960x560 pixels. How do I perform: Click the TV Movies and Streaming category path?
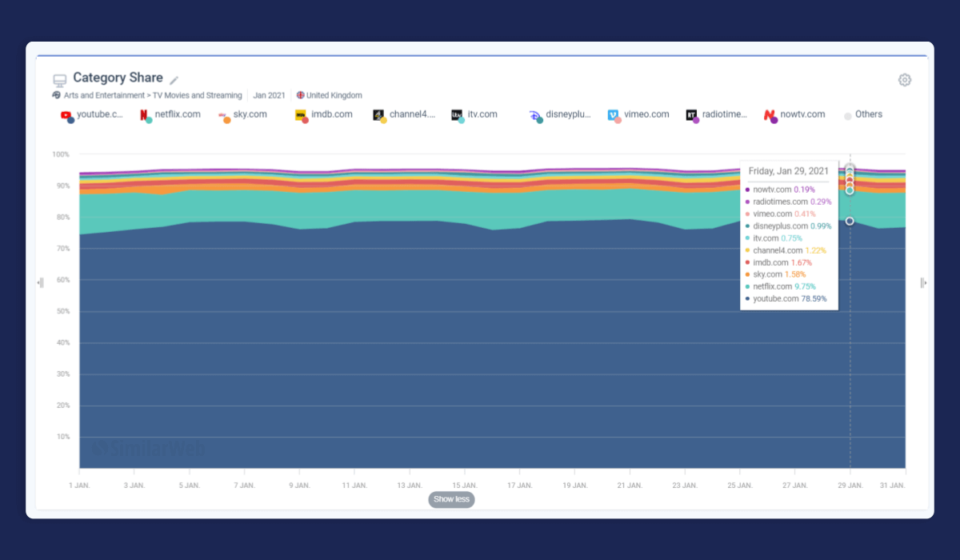pos(198,95)
